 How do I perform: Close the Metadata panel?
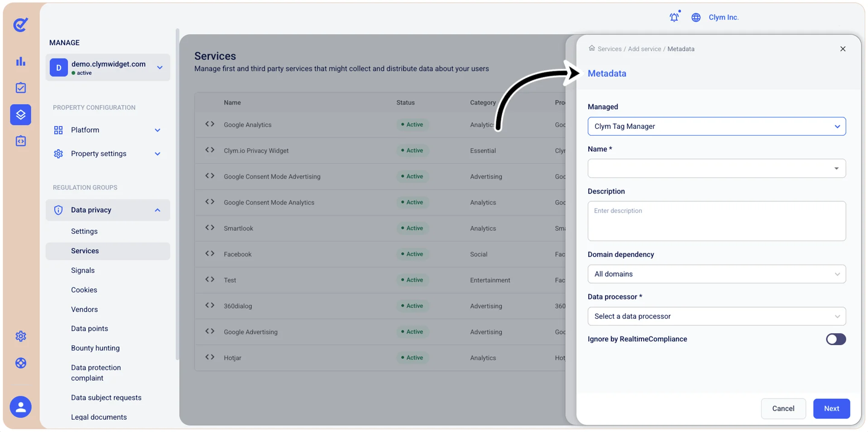click(x=843, y=49)
